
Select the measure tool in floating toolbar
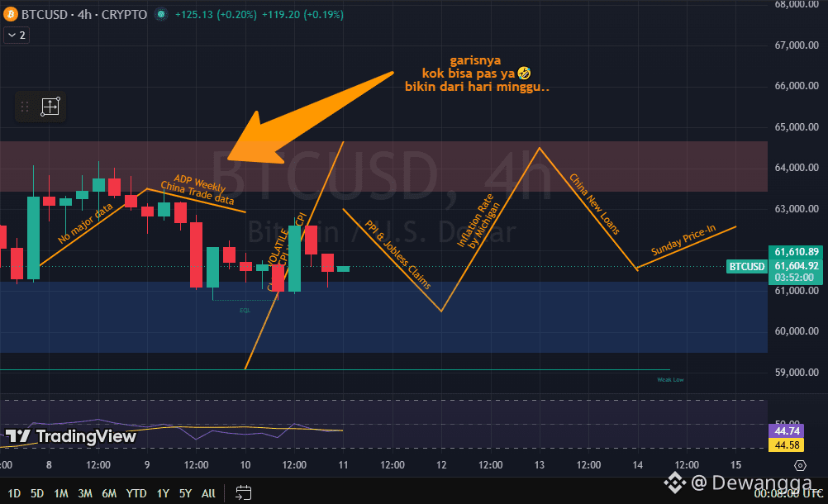point(50,107)
